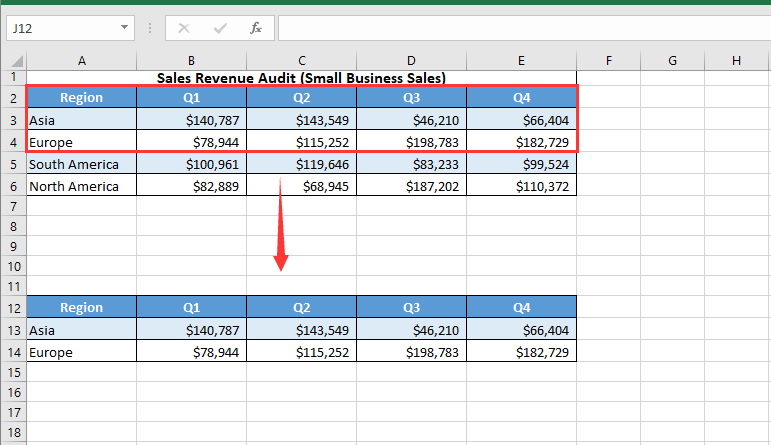Screen dimensions: 771x445
Task: Click the Cancel X icon in formula bar
Action: coord(184,28)
